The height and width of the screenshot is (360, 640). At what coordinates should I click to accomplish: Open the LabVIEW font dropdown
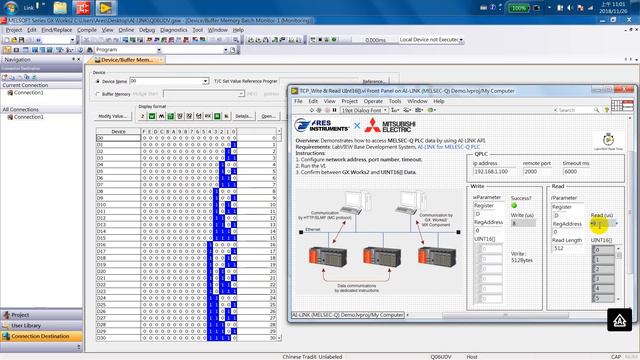tap(364, 110)
